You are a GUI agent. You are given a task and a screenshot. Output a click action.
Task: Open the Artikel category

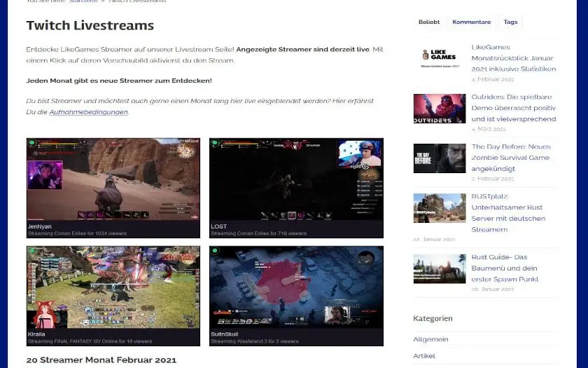click(424, 355)
